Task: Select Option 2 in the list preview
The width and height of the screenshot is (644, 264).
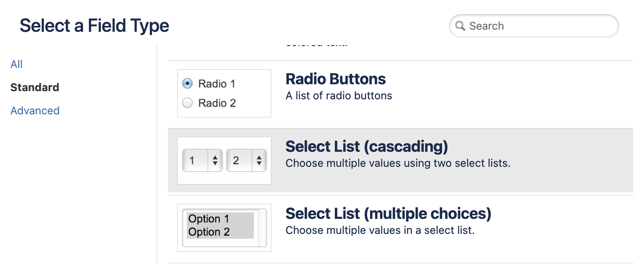Action: click(209, 232)
